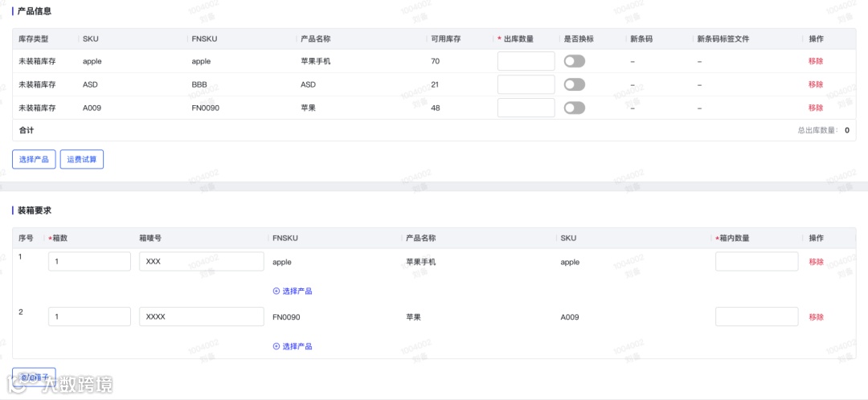Viewport: 868px width, 400px height.
Task: Click box mark field containing XXX
Action: coord(202,262)
